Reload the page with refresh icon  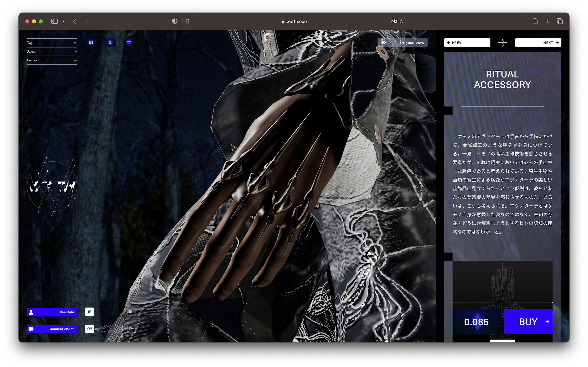point(401,21)
